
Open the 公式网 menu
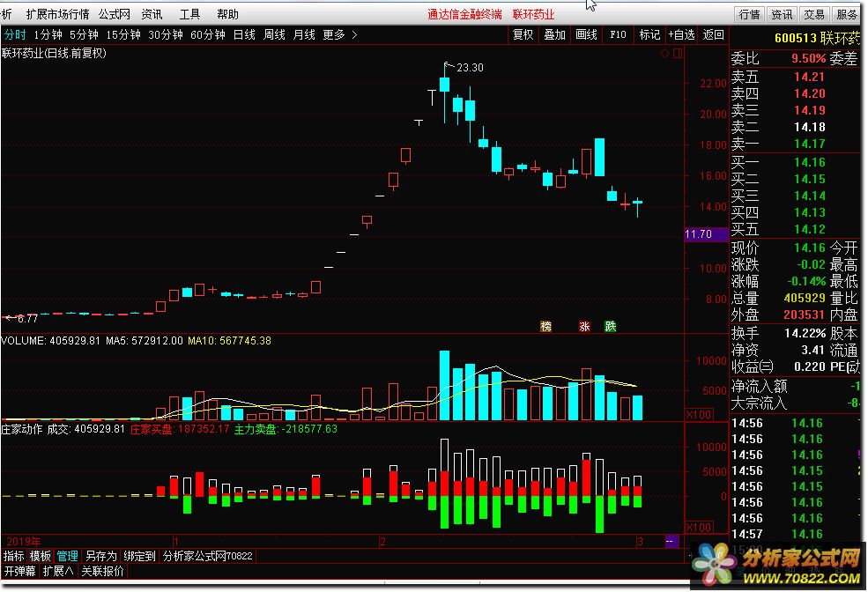tap(114, 14)
